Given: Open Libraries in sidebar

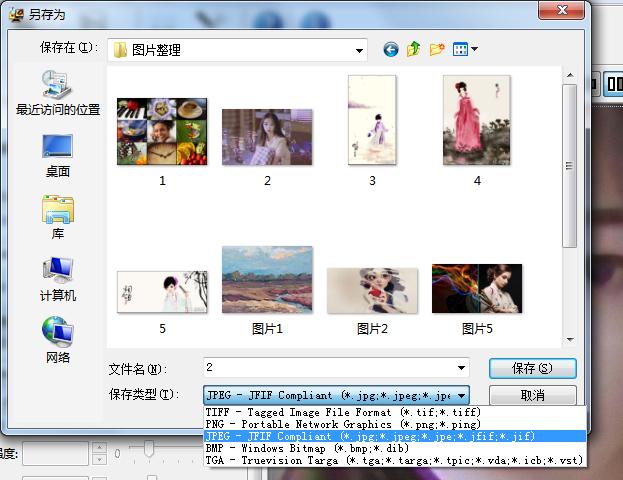Looking at the screenshot, I should (58, 217).
